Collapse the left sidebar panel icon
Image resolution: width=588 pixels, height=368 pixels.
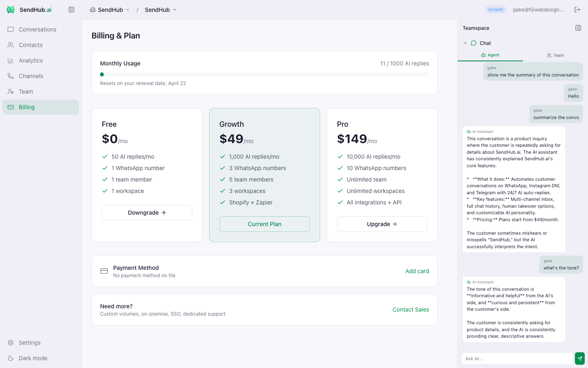[x=71, y=10]
